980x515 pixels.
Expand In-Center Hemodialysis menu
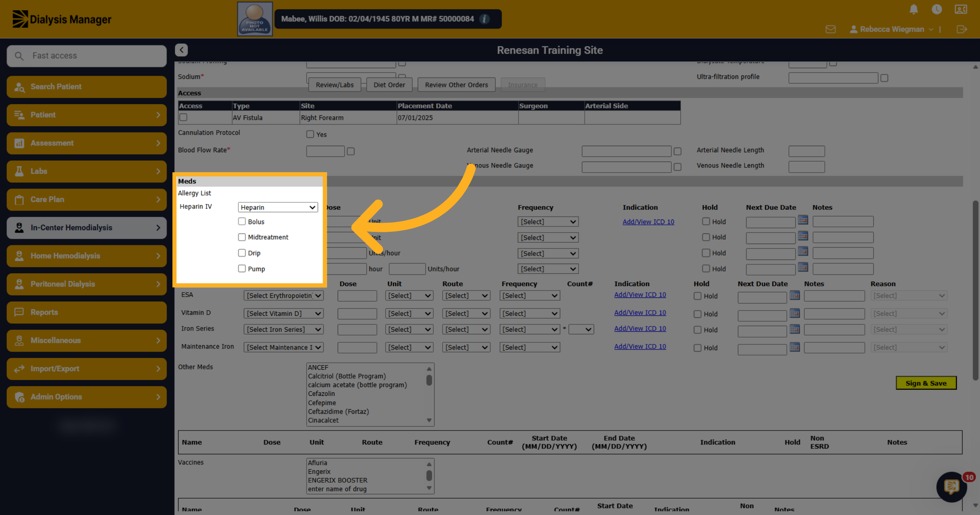tap(87, 228)
